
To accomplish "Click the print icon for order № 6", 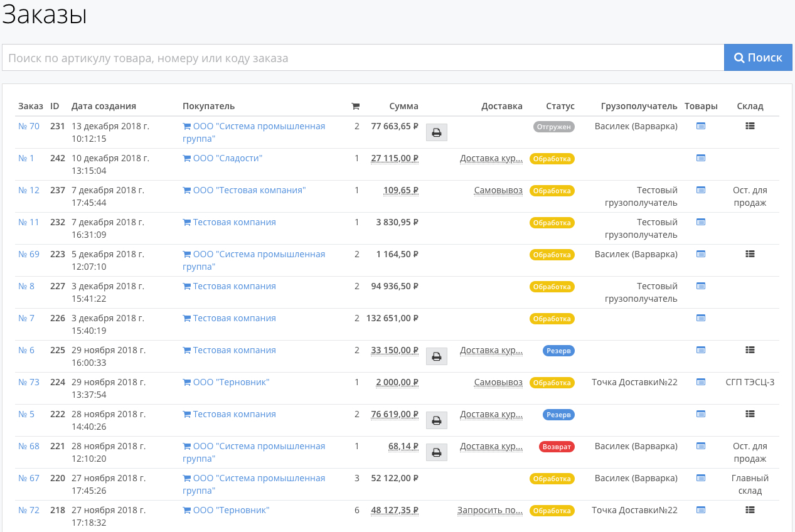I will (x=436, y=356).
